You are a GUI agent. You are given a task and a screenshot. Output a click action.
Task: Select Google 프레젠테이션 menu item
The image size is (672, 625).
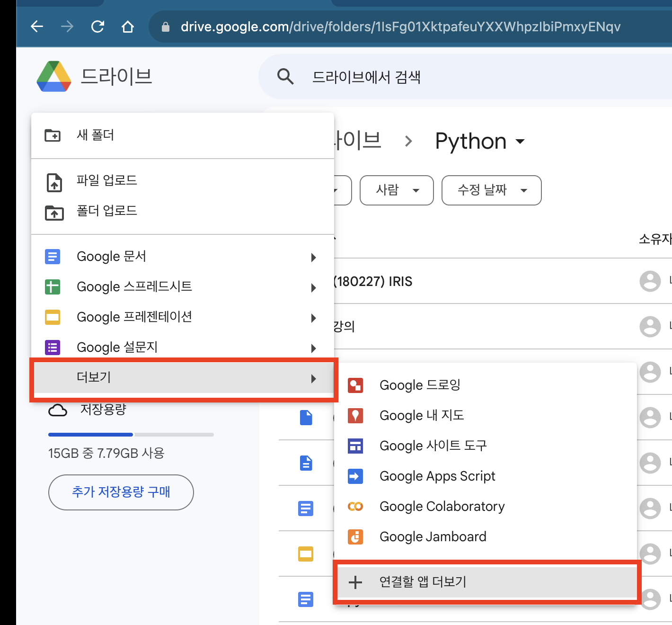coord(183,317)
